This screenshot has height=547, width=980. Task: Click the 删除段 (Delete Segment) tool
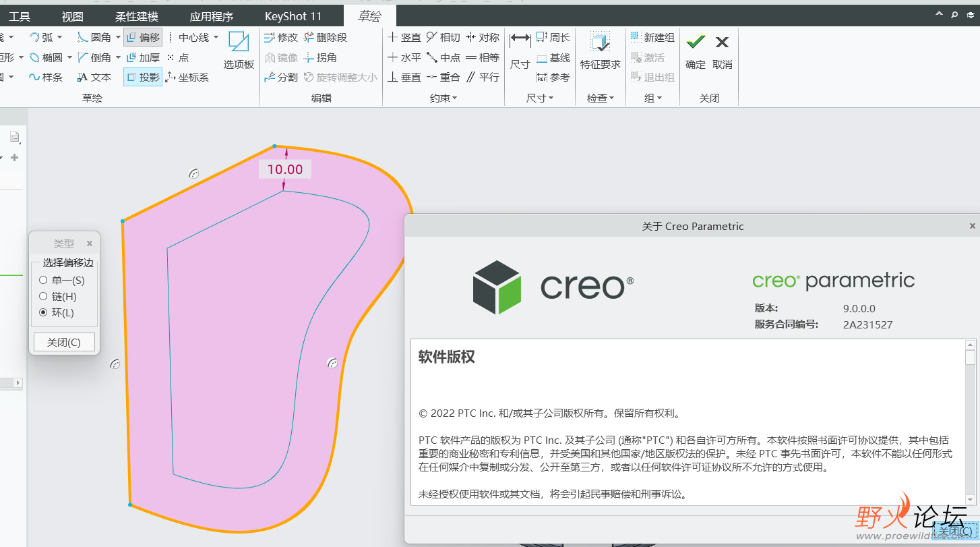pyautogui.click(x=326, y=38)
